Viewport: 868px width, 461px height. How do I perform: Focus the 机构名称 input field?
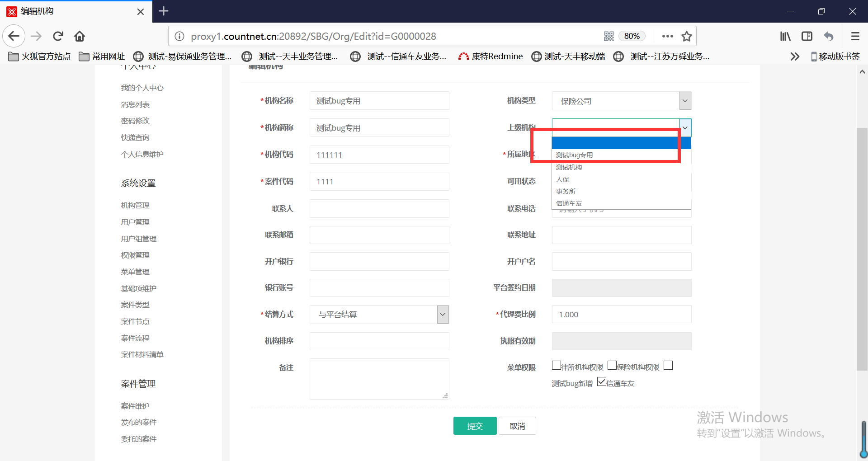[379, 101]
